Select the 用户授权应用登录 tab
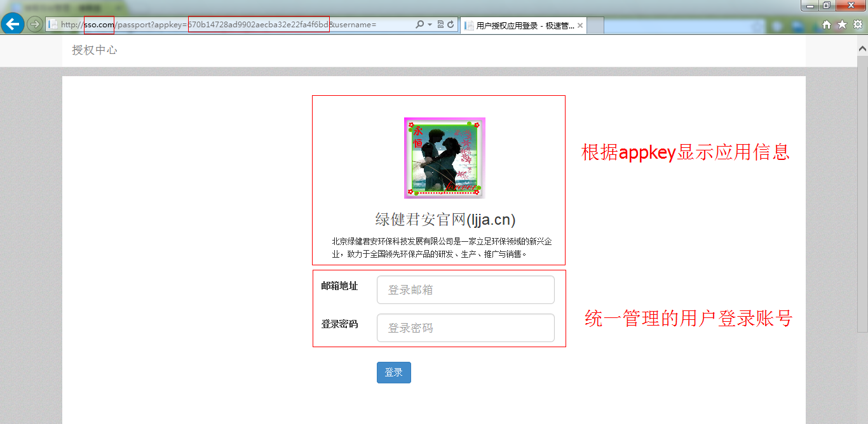Screen dimensions: 868x424 coord(521,25)
